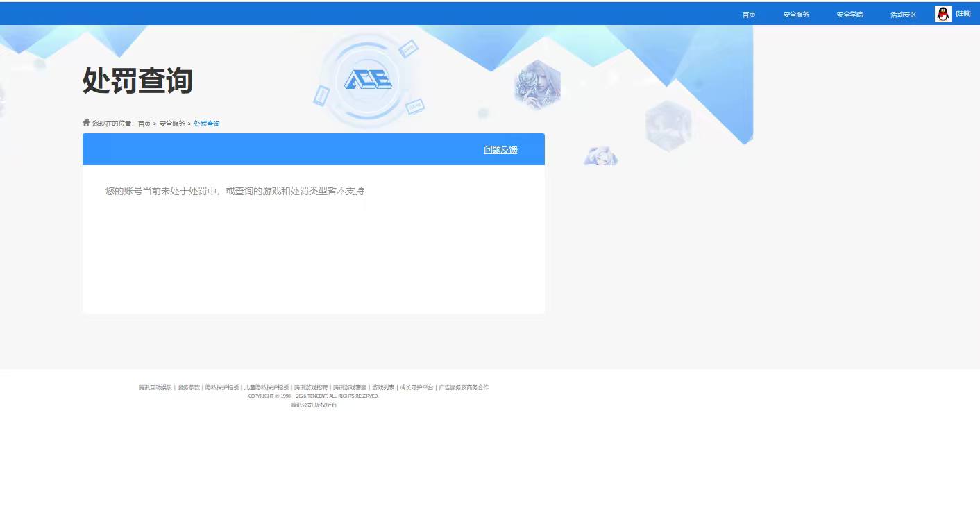980x524 pixels.
Task: Open 儿童隐私保护指引 in the footer
Action: coord(267,387)
